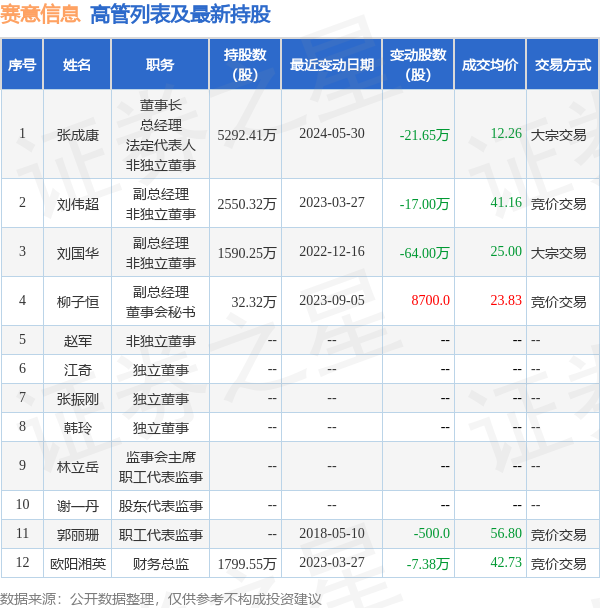Click the holding value 1590.25万

(247, 253)
